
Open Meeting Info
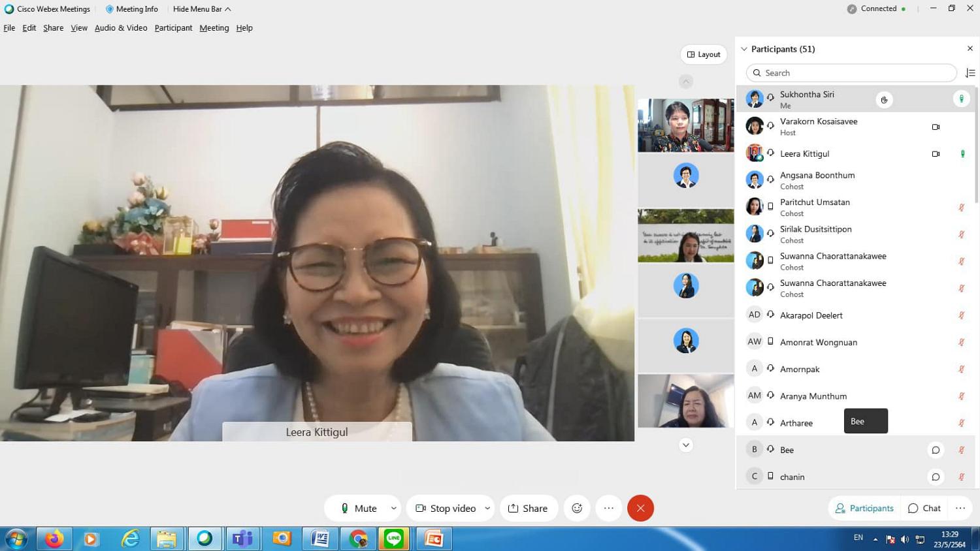click(x=132, y=9)
